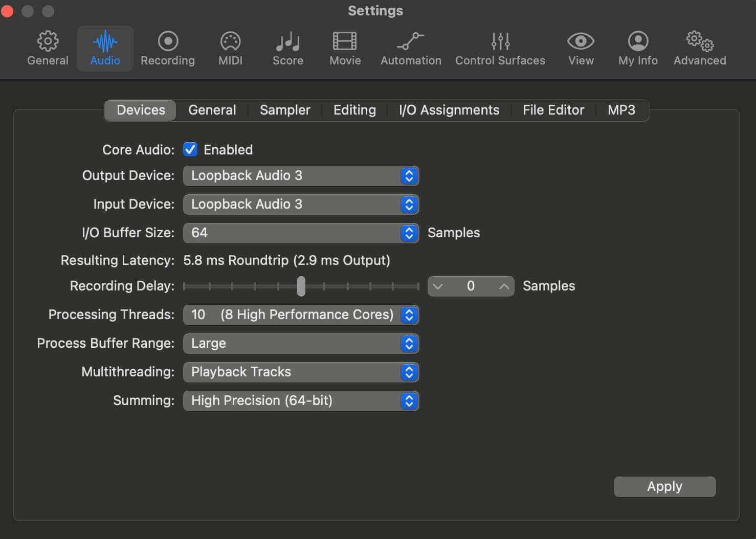Screen dimensions: 756x539
Task: Open the Output Device dropdown
Action: pyautogui.click(x=301, y=175)
